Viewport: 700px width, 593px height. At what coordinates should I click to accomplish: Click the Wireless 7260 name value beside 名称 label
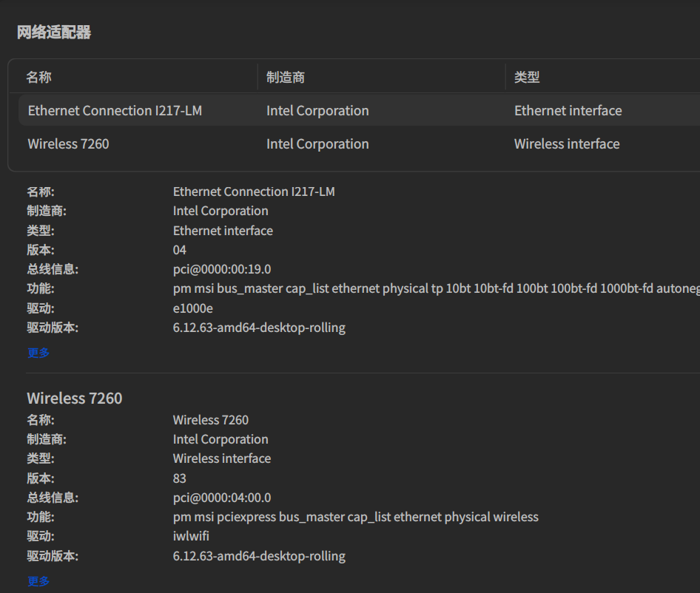(x=211, y=420)
